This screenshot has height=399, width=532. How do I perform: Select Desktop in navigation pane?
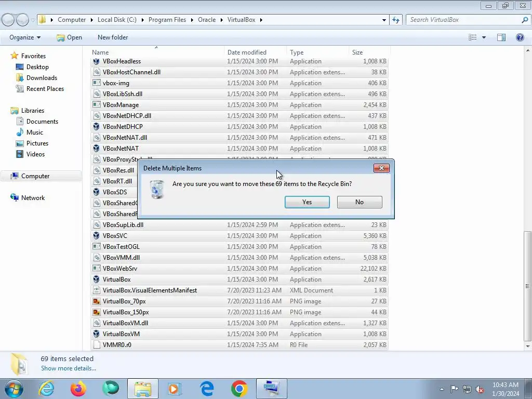click(x=37, y=67)
